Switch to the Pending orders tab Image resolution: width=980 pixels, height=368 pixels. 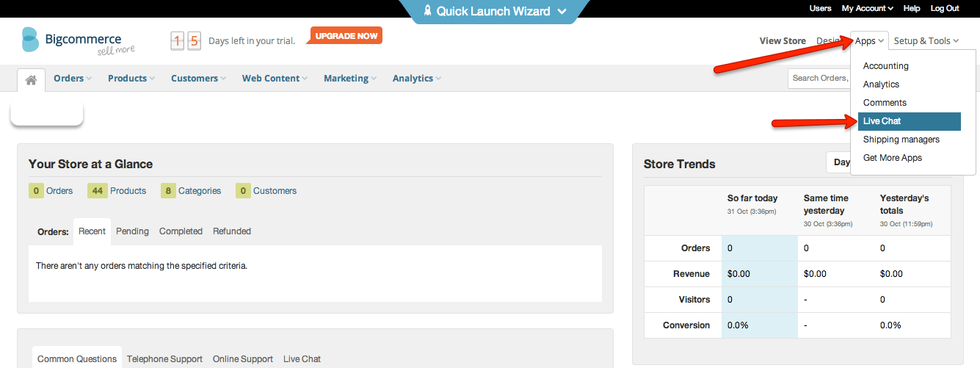pyautogui.click(x=132, y=231)
